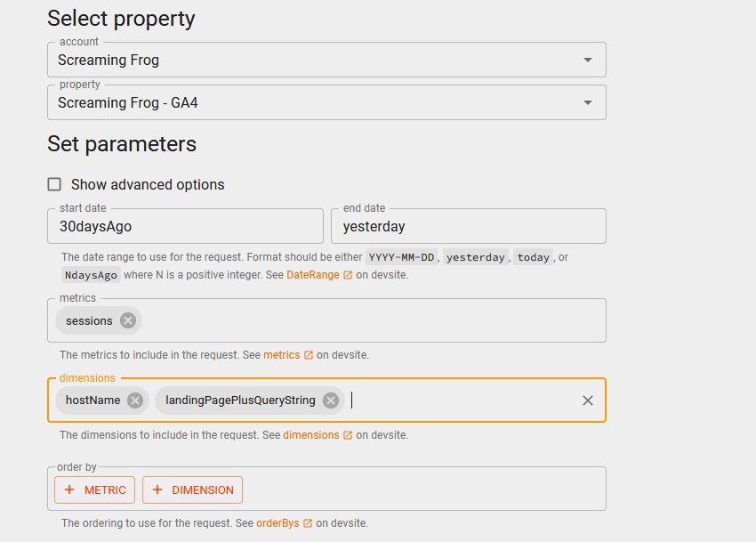Add a DIMENSION order by
This screenshot has width=756, height=542.
pos(192,489)
